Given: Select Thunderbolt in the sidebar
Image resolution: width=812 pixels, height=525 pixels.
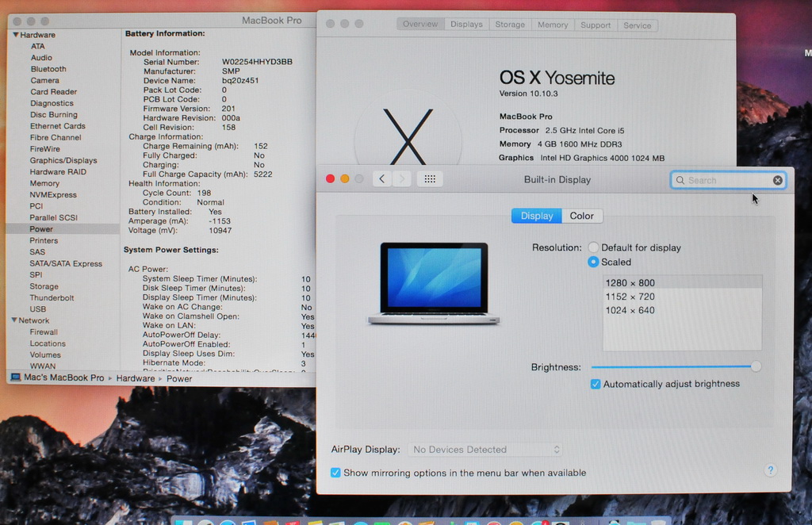Looking at the screenshot, I should [x=52, y=297].
